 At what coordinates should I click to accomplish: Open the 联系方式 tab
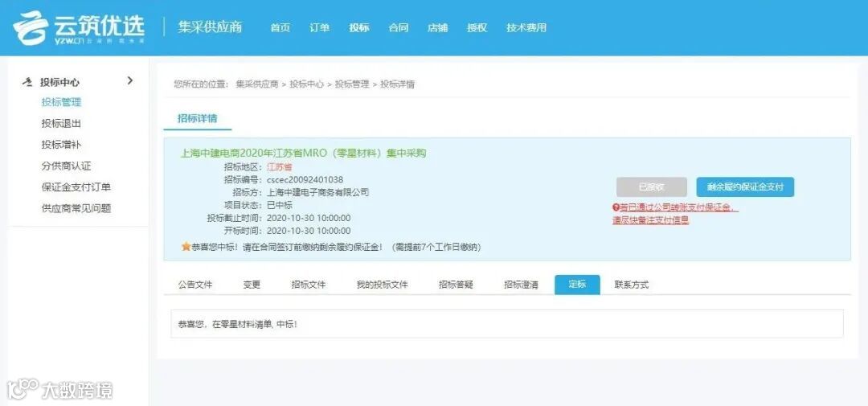pos(632,285)
